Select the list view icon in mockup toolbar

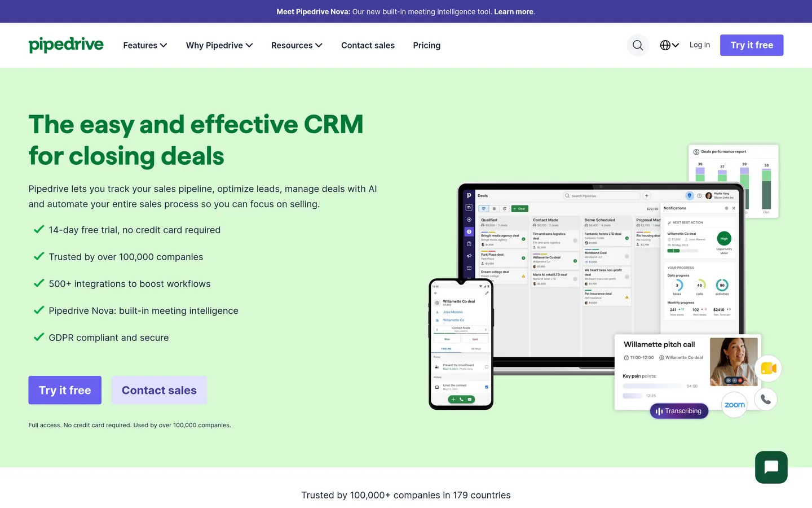(x=494, y=208)
